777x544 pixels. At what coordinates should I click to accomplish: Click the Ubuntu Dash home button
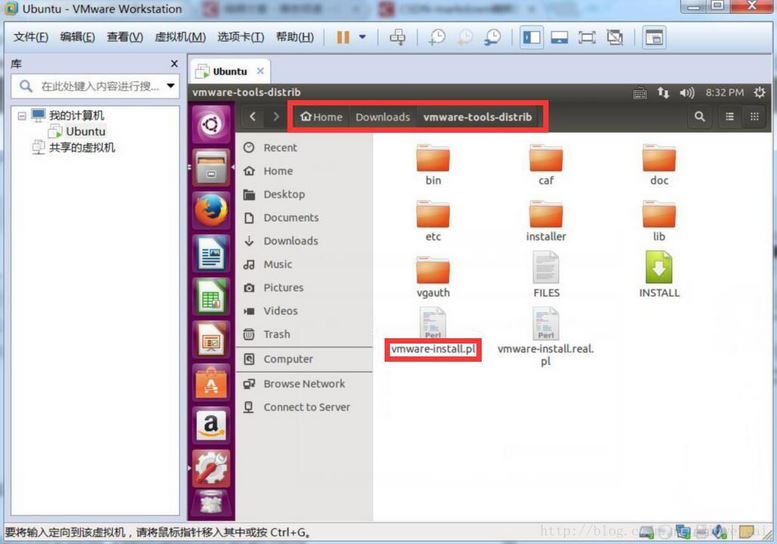click(x=210, y=125)
